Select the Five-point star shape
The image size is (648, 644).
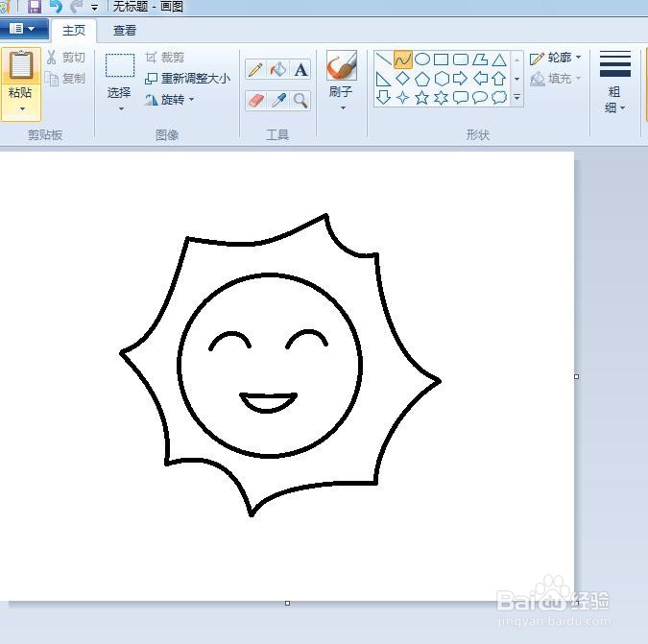pyautogui.click(x=422, y=98)
